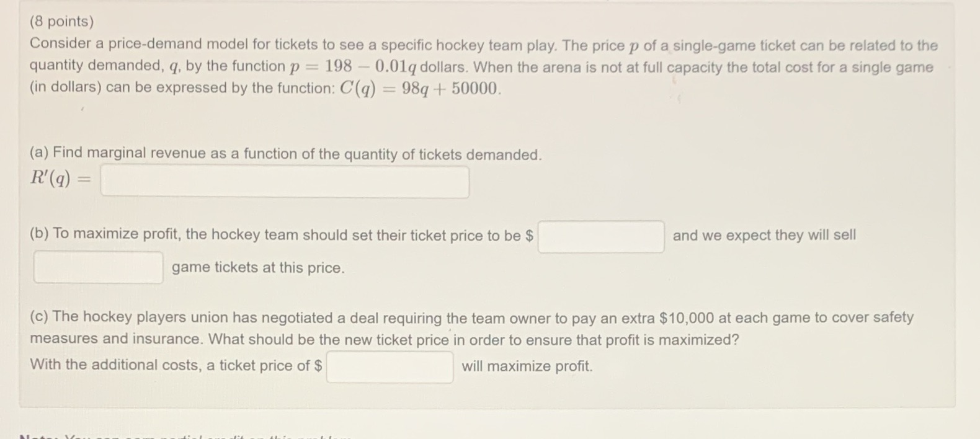Focus the answer box before 'will maximize profit'
The image size is (980, 439).
pos(390,367)
